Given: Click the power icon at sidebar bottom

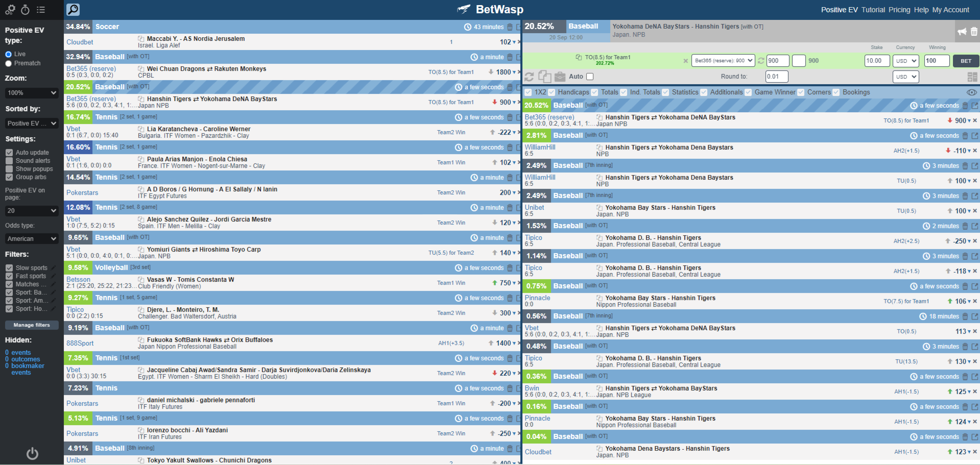Looking at the screenshot, I should [x=32, y=453].
